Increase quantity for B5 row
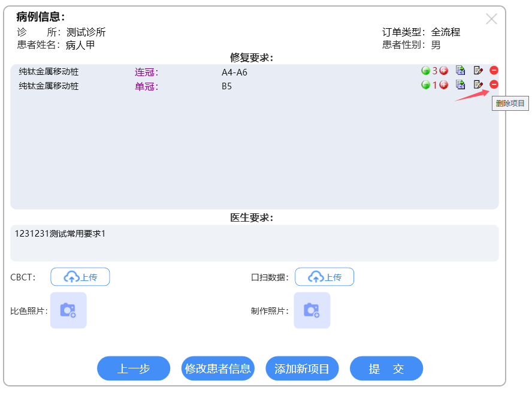This screenshot has width=532, height=393. (444, 84)
